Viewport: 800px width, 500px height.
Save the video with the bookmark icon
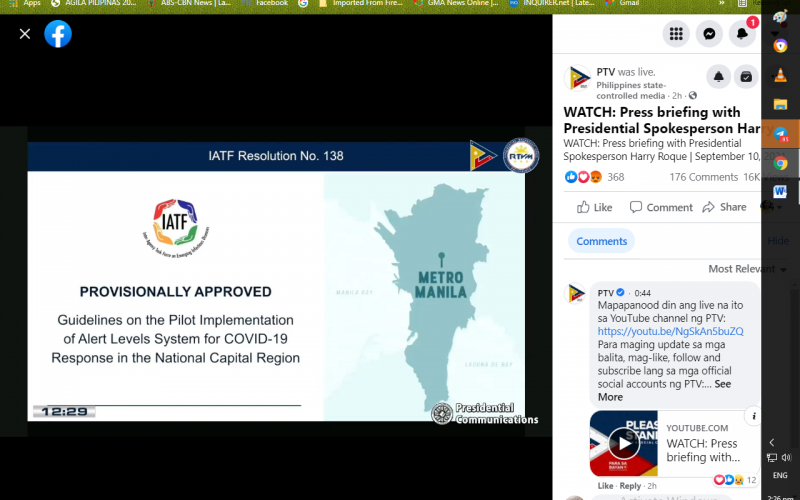[x=746, y=77]
